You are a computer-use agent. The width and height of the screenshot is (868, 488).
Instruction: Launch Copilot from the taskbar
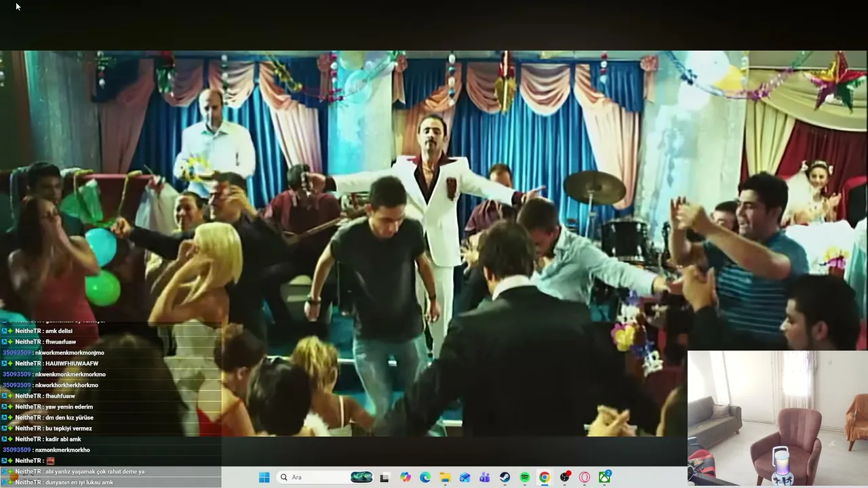(406, 477)
